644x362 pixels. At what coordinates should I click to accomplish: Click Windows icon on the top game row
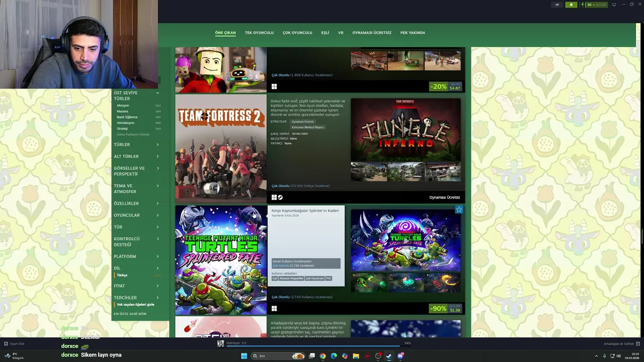[274, 86]
